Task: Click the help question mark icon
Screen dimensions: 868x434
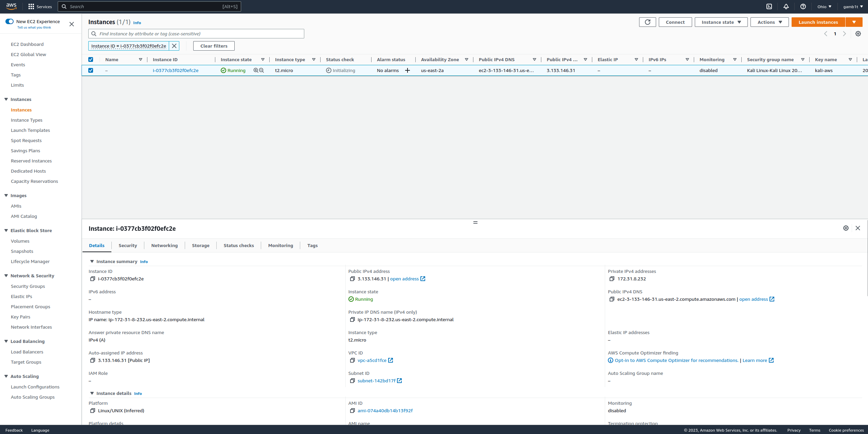Action: tap(803, 6)
